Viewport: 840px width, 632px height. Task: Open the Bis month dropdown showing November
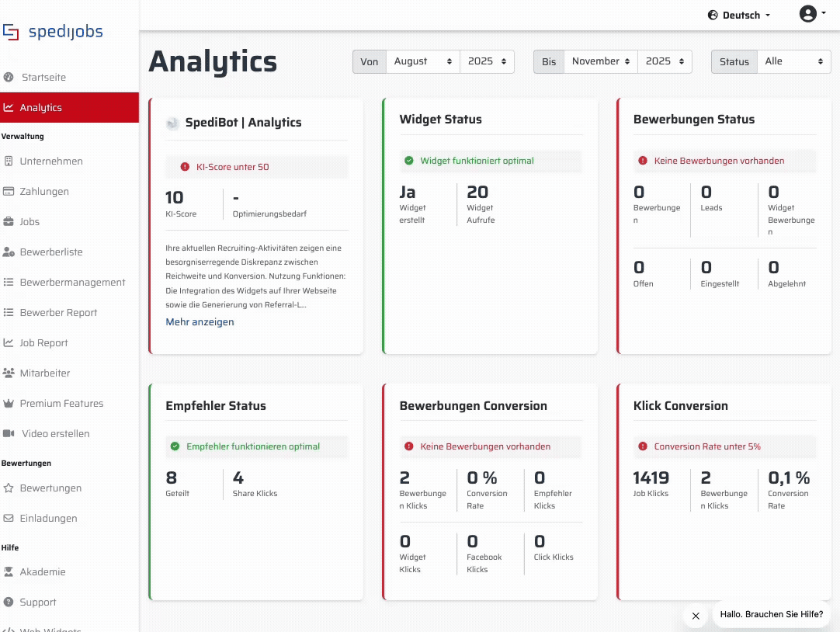[601, 61]
